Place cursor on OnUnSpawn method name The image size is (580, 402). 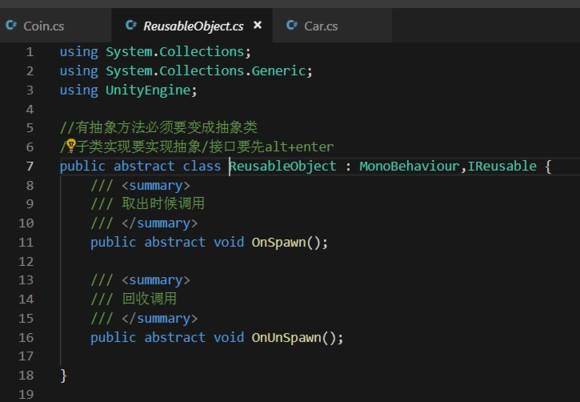coord(286,338)
